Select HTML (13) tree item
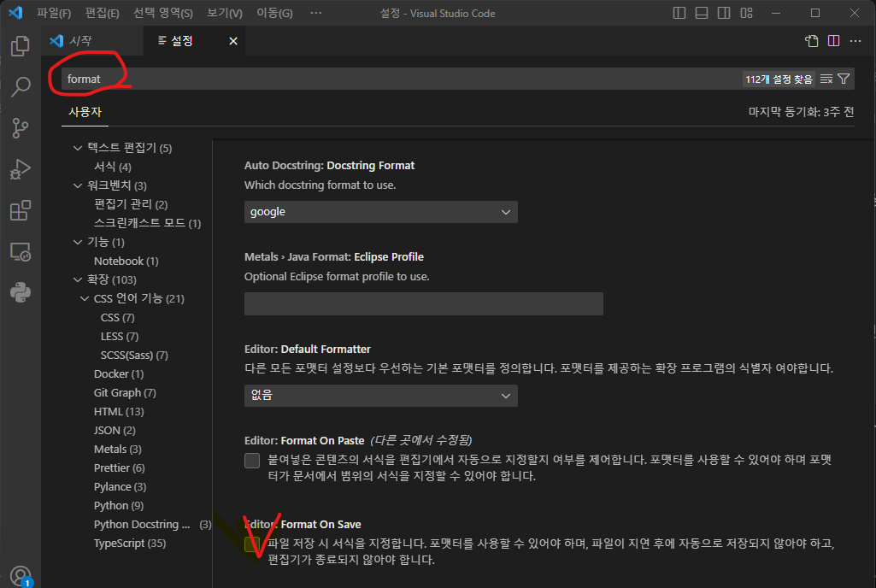Image resolution: width=876 pixels, height=588 pixels. click(x=119, y=412)
